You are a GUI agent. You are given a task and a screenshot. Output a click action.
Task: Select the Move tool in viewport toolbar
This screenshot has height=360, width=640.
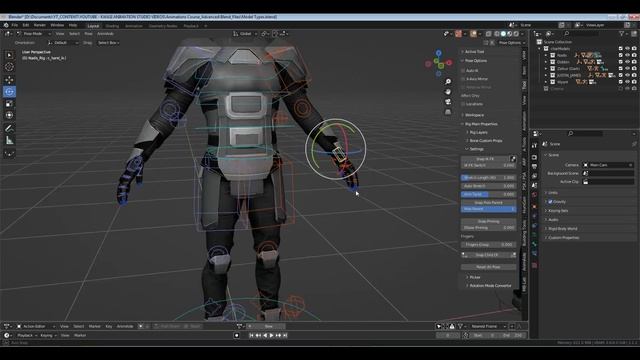pyautogui.click(x=9, y=80)
